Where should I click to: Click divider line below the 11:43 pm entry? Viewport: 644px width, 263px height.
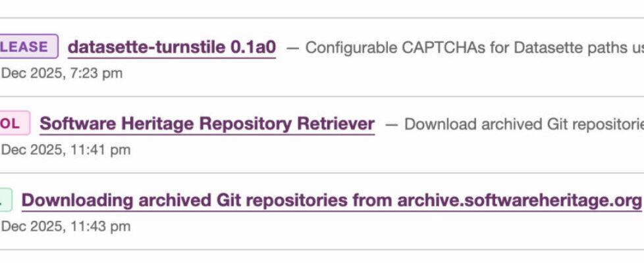tap(322, 249)
